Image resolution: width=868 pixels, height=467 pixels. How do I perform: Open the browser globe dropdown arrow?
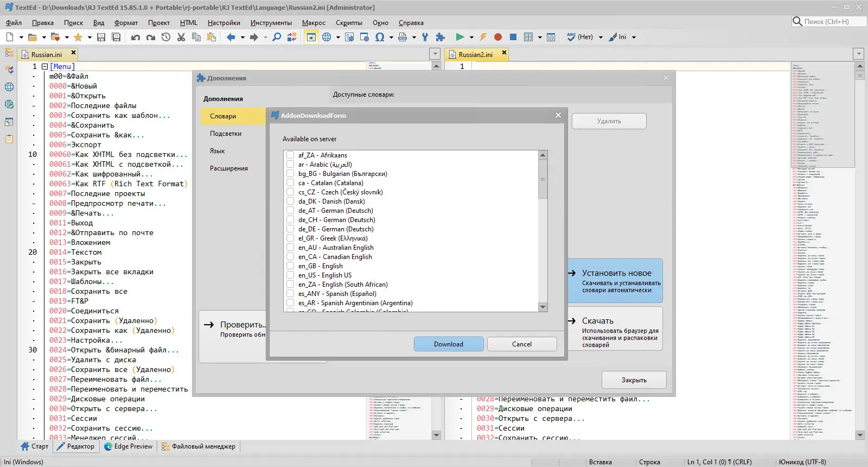[x=338, y=37]
